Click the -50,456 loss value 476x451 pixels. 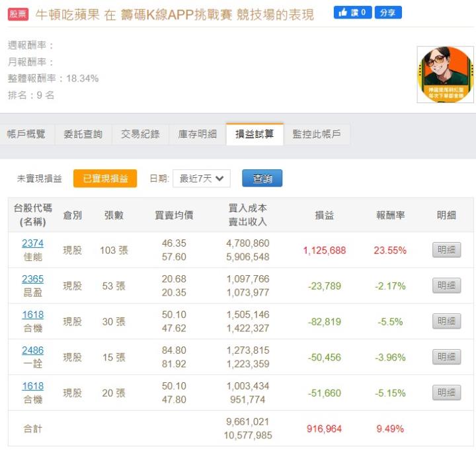(x=325, y=358)
